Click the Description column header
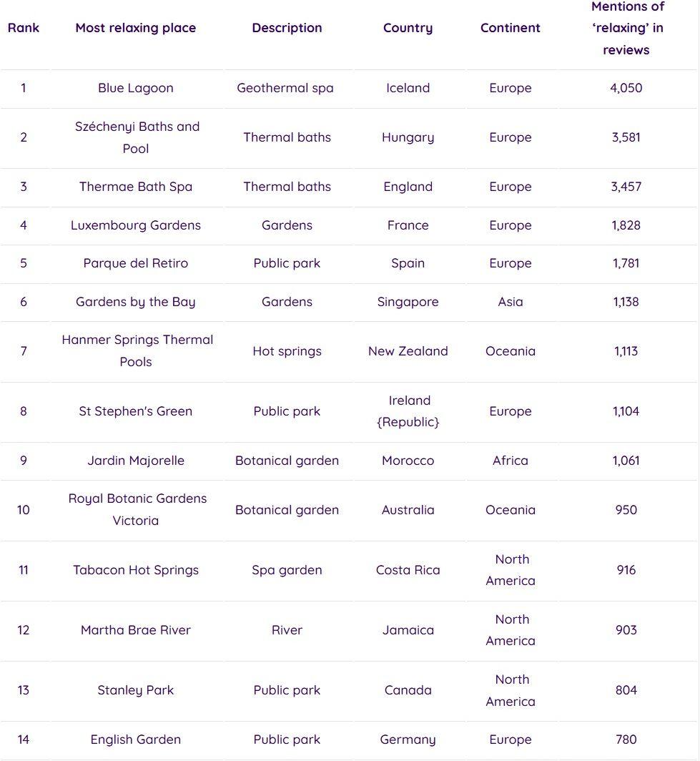This screenshot has width=700, height=761. click(x=287, y=28)
